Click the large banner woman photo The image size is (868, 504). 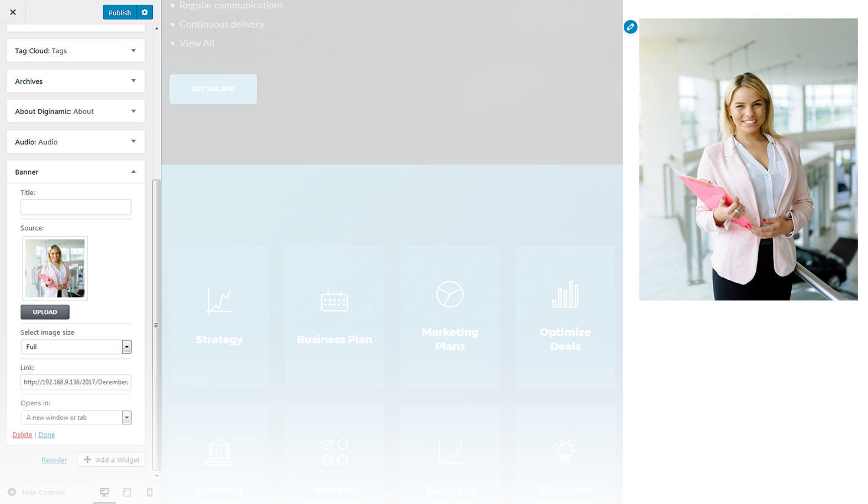tap(748, 159)
